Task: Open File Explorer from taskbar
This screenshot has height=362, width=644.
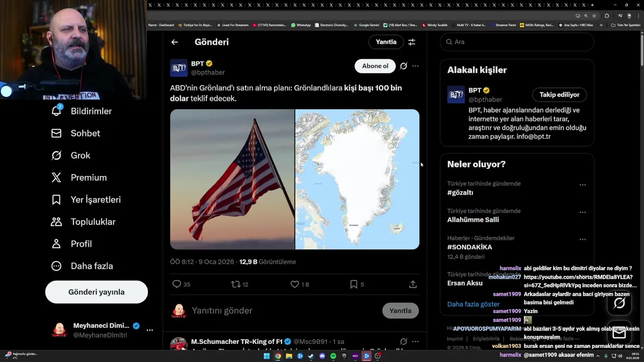Action: tap(289, 356)
